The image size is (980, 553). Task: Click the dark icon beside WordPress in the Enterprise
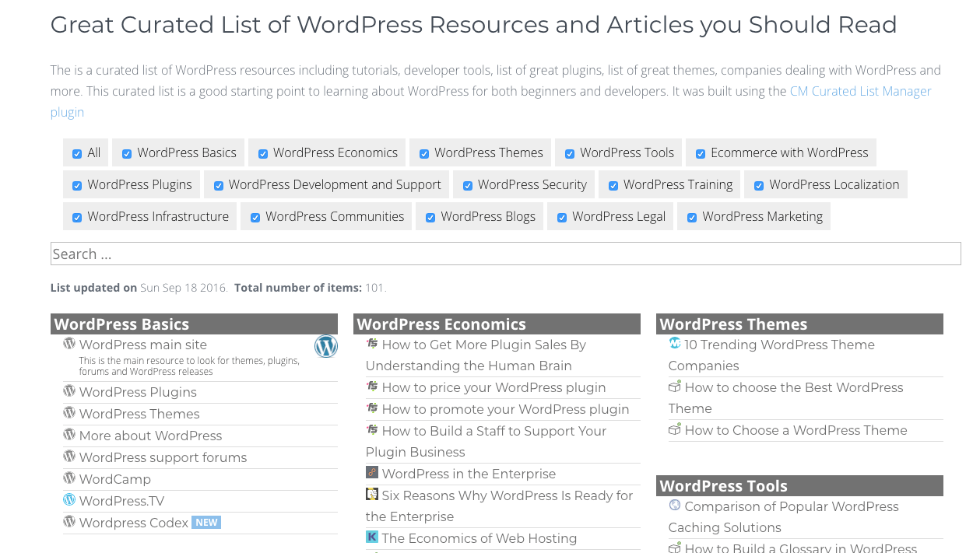(371, 473)
